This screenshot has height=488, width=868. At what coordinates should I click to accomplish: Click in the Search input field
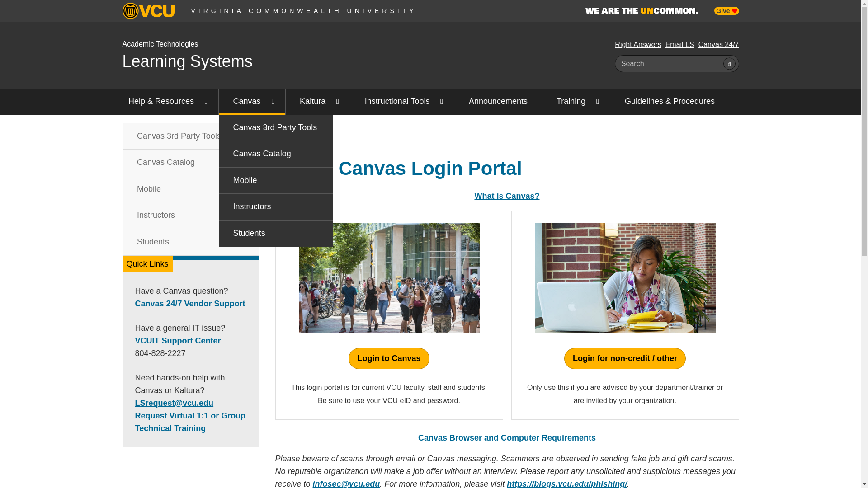(669, 64)
